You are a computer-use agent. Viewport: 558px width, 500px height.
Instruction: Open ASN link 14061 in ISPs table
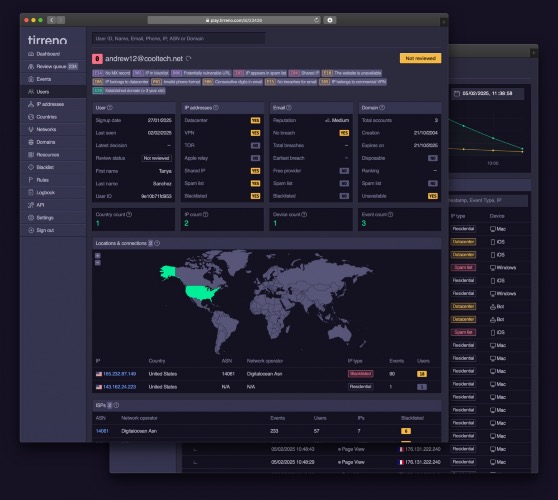102,431
